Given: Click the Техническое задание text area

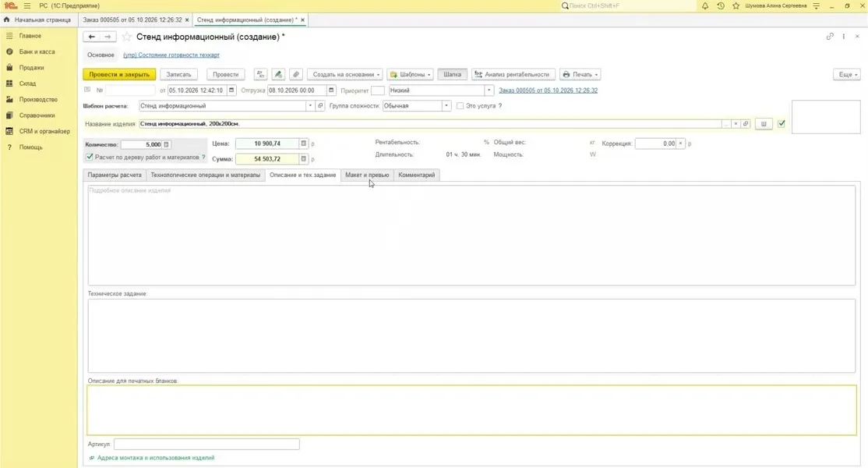Looking at the screenshot, I should [471, 335].
